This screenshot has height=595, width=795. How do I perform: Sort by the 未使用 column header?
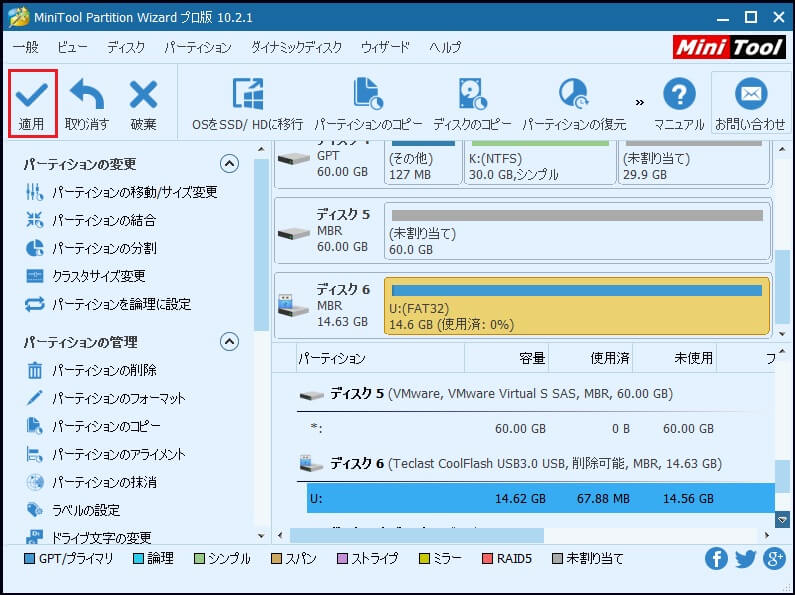pos(675,359)
